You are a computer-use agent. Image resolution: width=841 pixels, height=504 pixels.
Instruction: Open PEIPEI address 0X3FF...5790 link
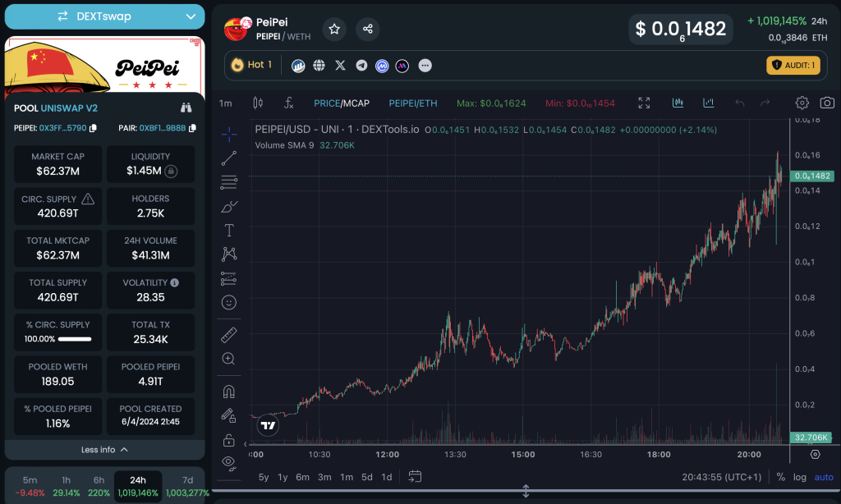point(62,128)
